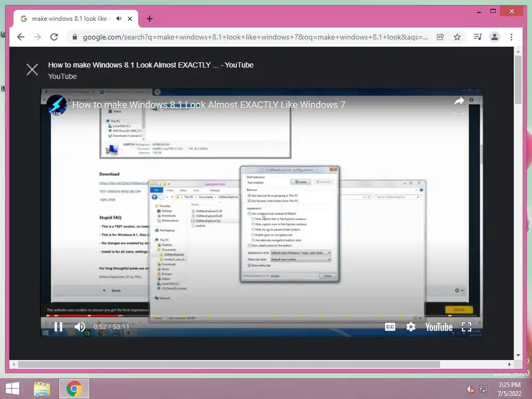The height and width of the screenshot is (399, 532).
Task: Mute the video volume icon
Action: point(80,327)
